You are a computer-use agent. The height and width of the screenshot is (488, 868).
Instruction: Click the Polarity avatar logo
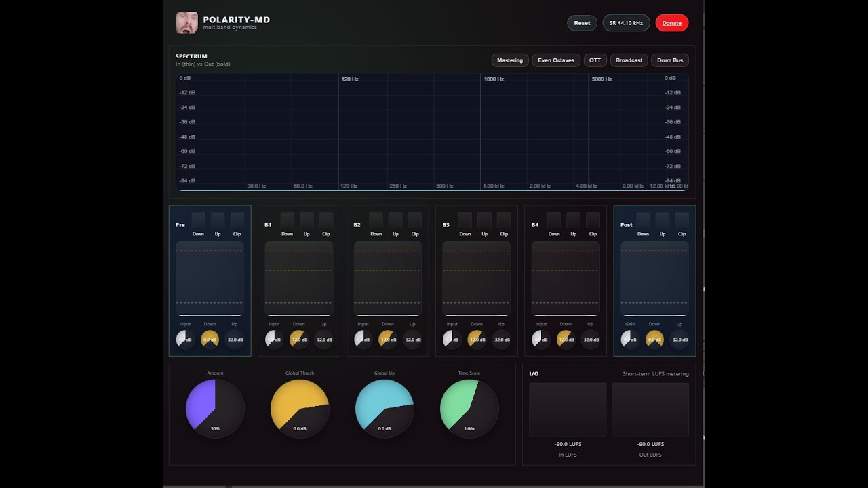coord(187,23)
